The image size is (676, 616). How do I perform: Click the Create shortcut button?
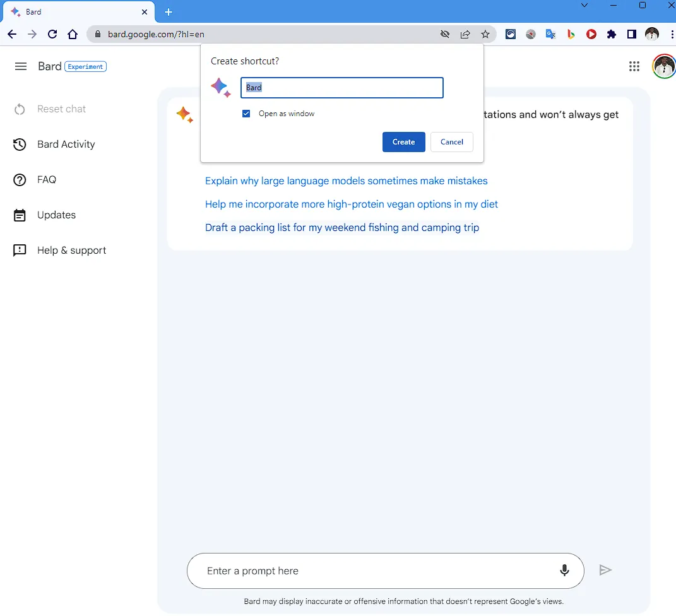pyautogui.click(x=403, y=142)
